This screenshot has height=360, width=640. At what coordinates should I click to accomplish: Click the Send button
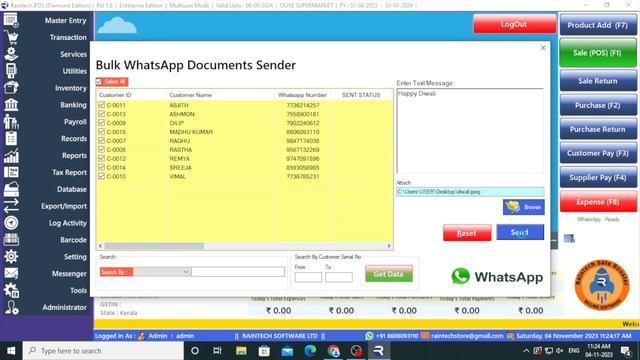520,232
